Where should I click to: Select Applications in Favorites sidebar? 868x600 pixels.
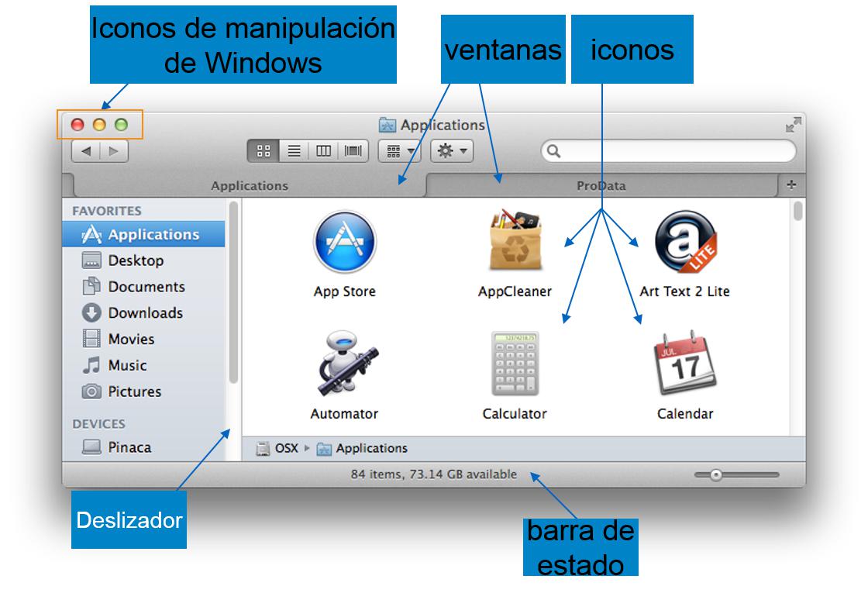click(x=144, y=234)
